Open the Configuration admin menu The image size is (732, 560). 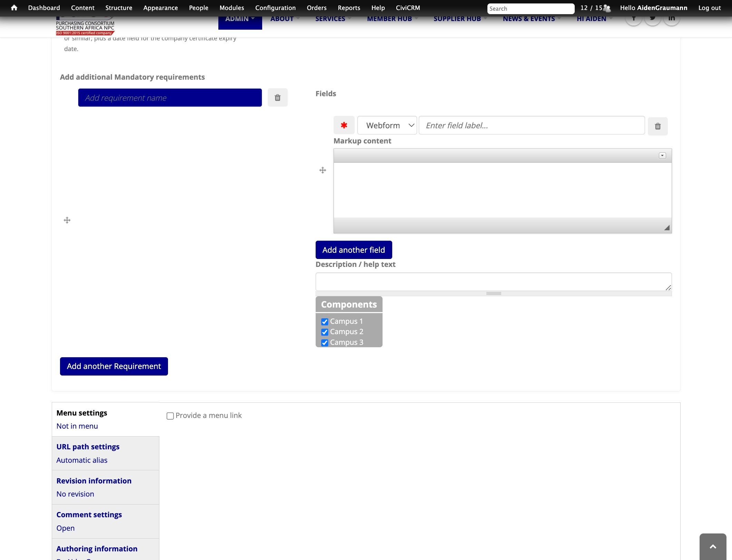tap(275, 8)
